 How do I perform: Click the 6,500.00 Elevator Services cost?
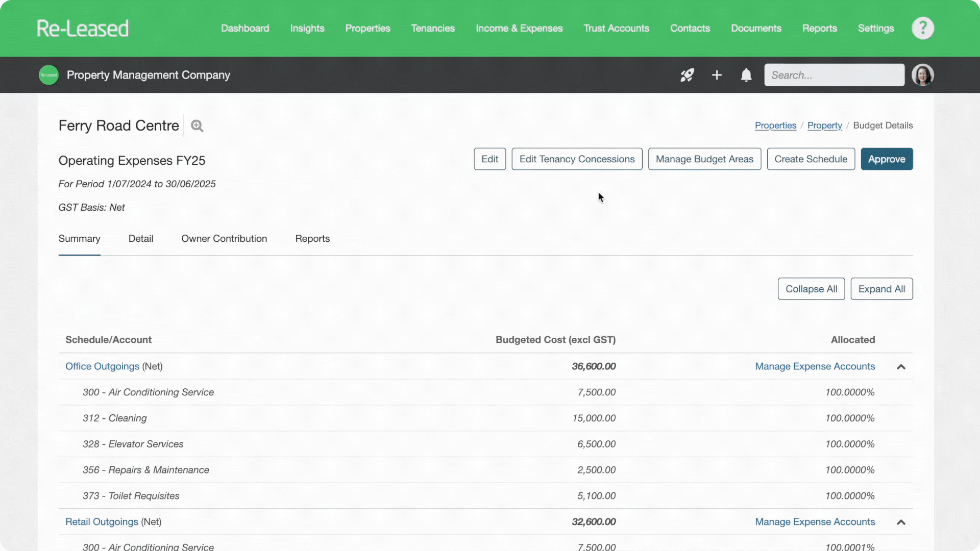click(x=596, y=444)
